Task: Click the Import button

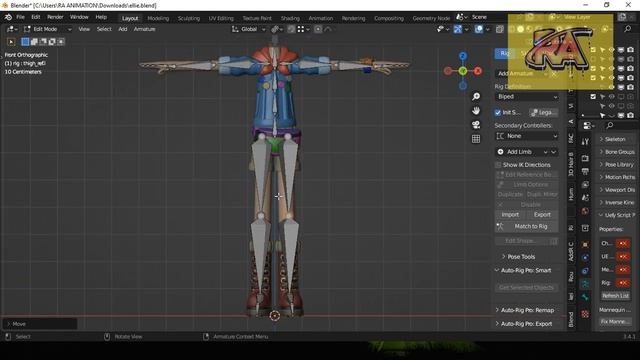Action: [x=510, y=215]
